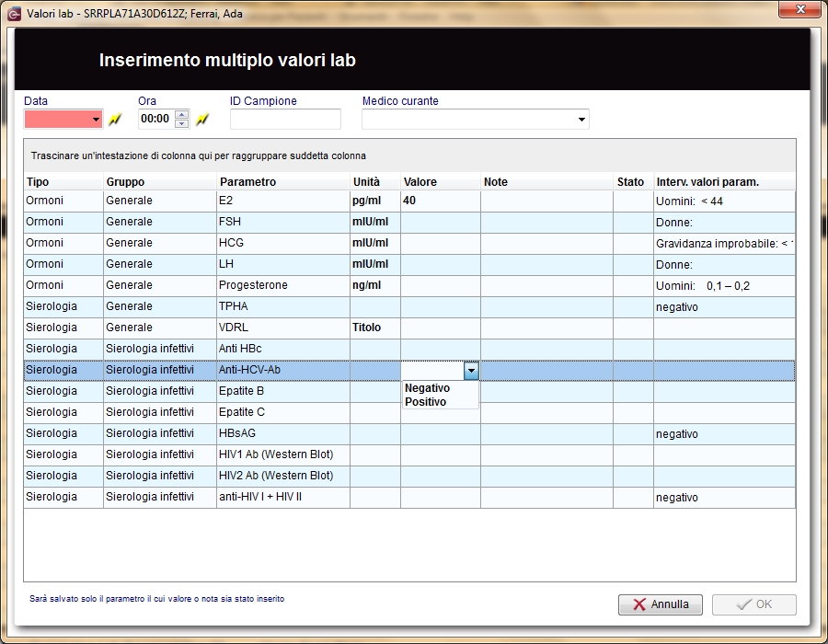Sort by the Gruppo column header

coord(160,181)
